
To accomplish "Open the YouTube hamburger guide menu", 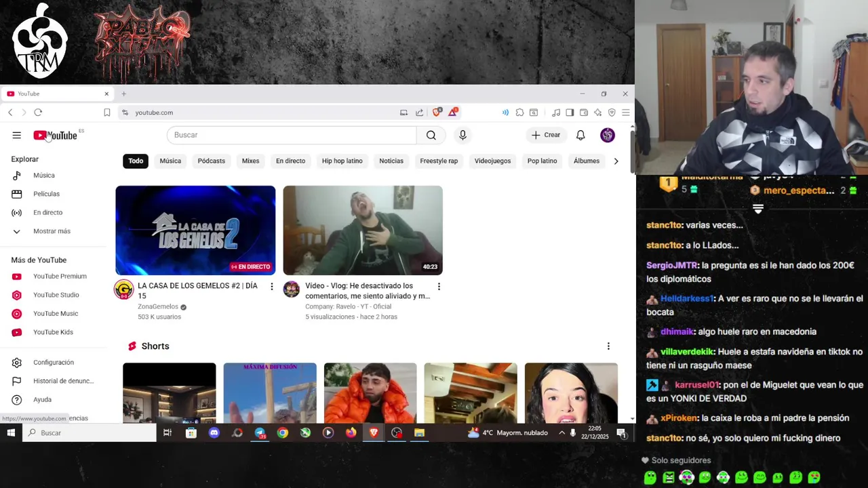I will [16, 136].
